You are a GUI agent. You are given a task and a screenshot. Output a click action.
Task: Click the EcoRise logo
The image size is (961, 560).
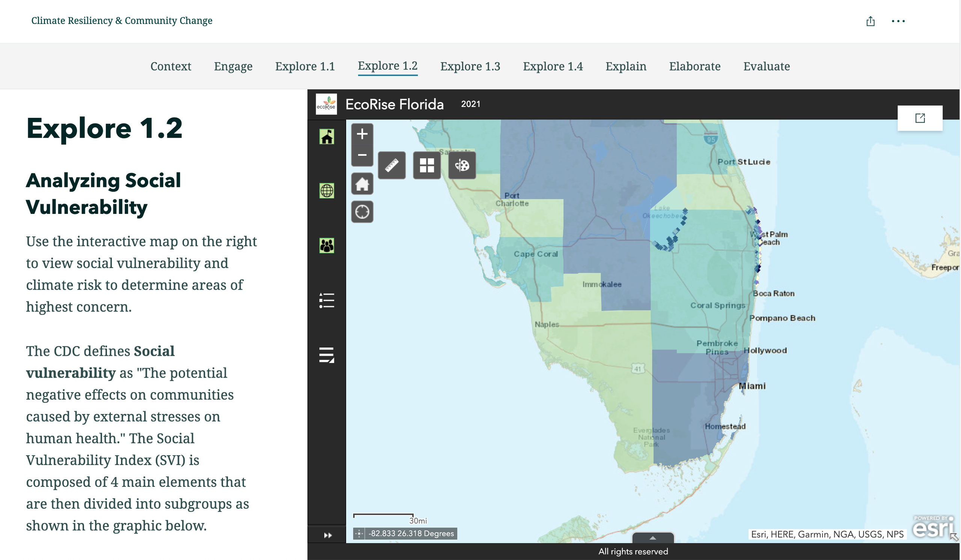[x=327, y=104]
